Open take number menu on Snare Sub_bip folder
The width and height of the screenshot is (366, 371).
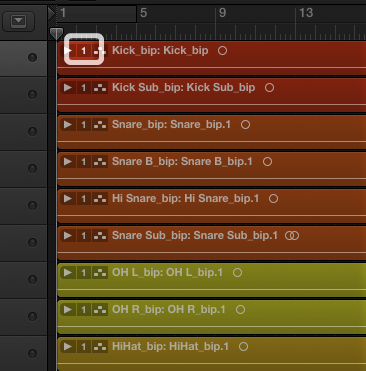(x=84, y=236)
